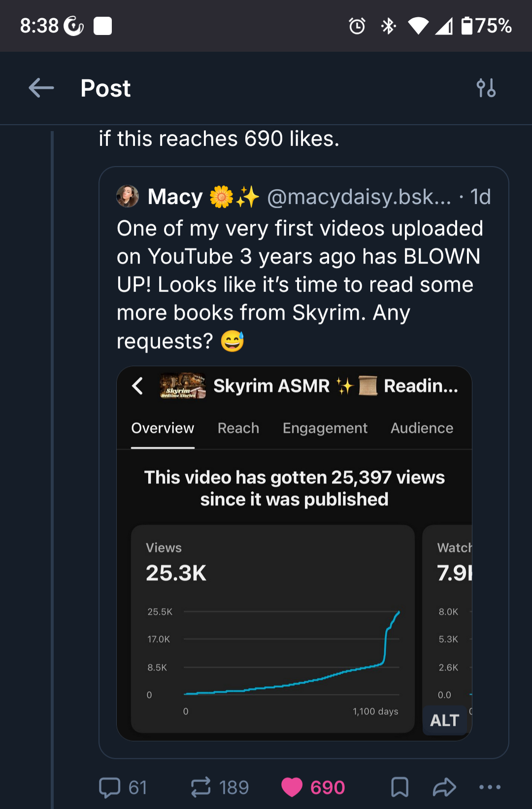532x809 pixels.
Task: Tap the Overview tab in the screenshot
Action: pos(163,428)
